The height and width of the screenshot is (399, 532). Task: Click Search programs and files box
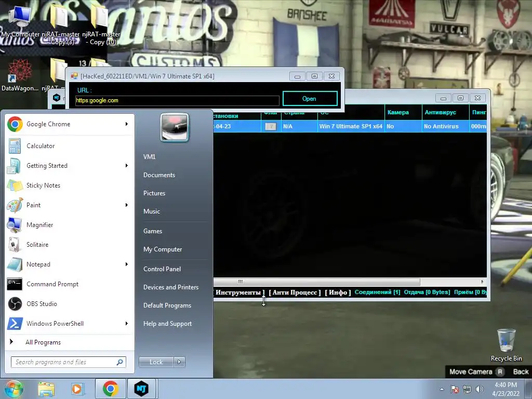pos(68,362)
